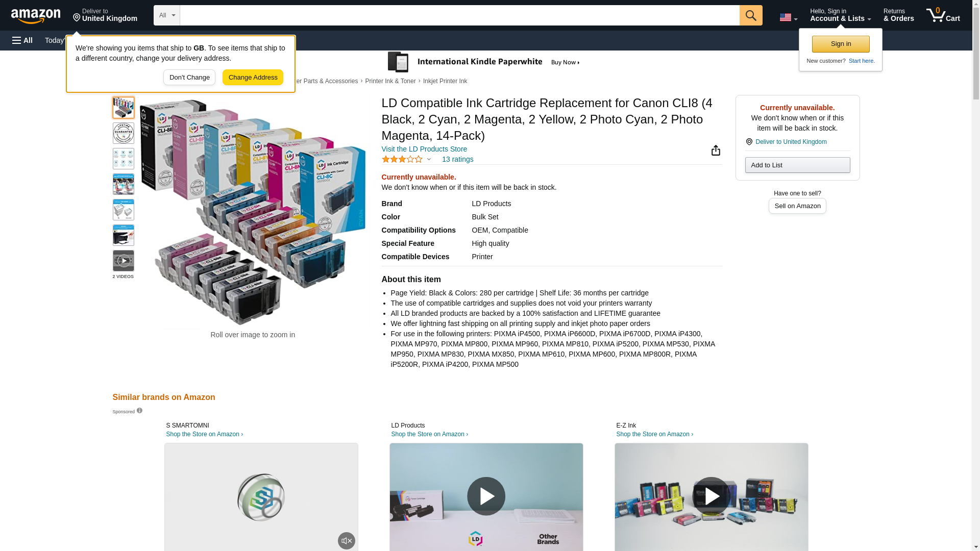Click the Add to List button
The width and height of the screenshot is (980, 551).
(797, 165)
